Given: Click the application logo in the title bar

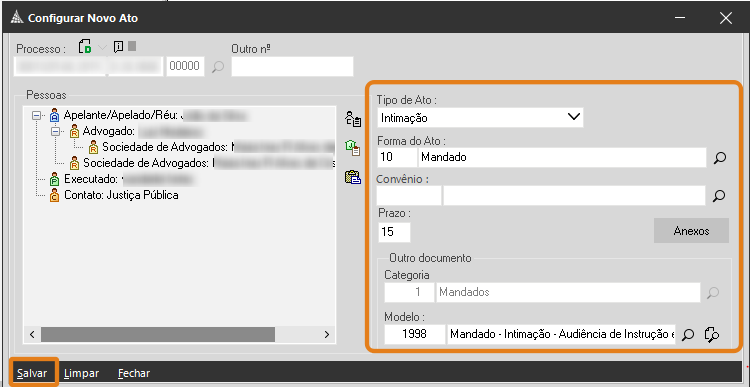Looking at the screenshot, I should (16, 18).
